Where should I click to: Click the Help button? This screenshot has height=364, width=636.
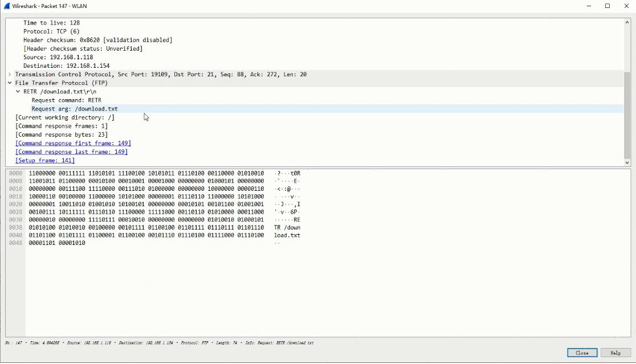click(615, 353)
